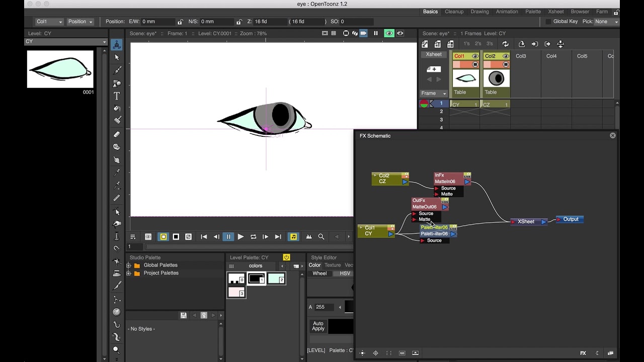Select the Eraser tool
The height and width of the screenshot is (362, 644).
tap(117, 134)
